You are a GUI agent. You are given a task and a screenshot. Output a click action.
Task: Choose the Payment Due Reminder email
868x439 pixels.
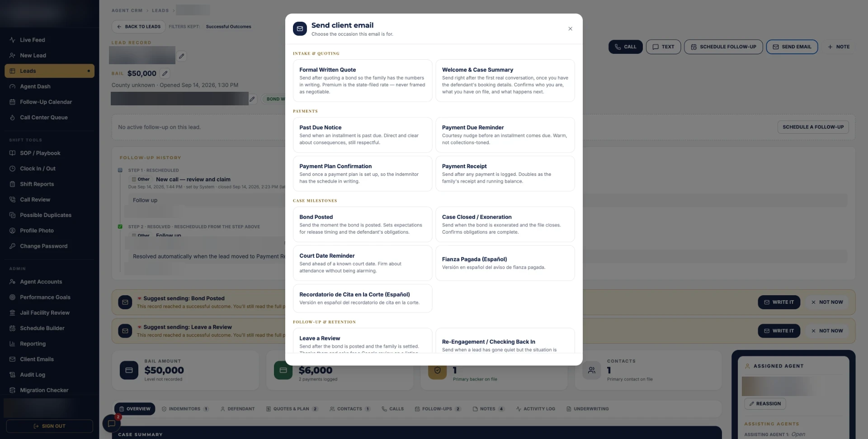(505, 135)
